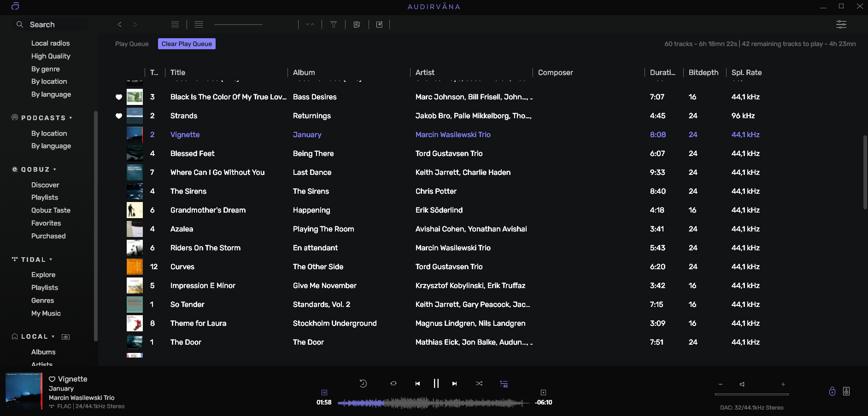Viewport: 868px width, 416px height.
Task: Switch to list view layout
Action: (x=199, y=24)
